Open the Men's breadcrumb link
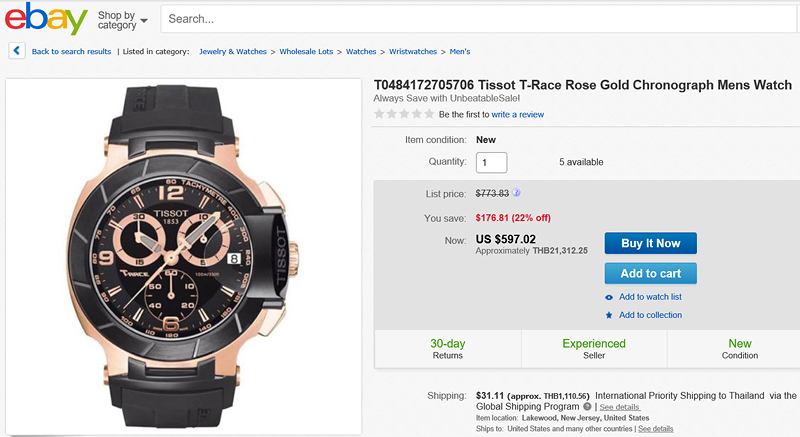This screenshot has height=437, width=800. [460, 51]
